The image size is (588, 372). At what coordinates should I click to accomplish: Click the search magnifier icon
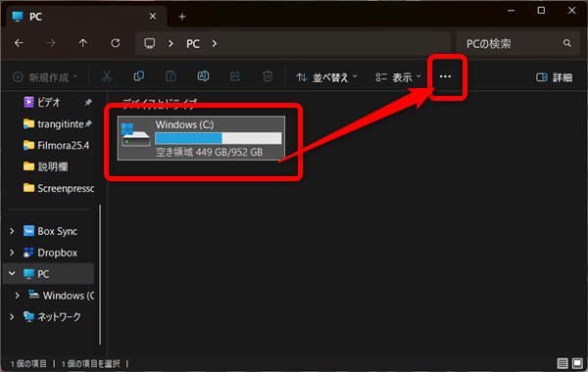click(x=567, y=43)
